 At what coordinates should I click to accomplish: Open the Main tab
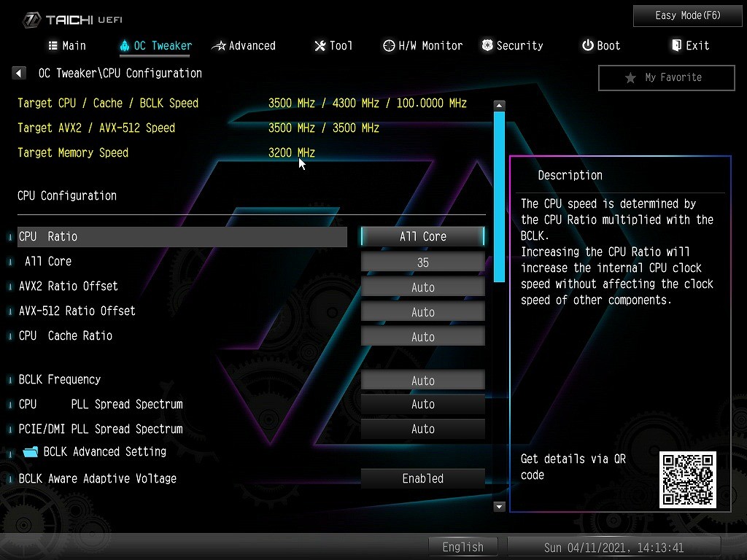click(x=67, y=46)
